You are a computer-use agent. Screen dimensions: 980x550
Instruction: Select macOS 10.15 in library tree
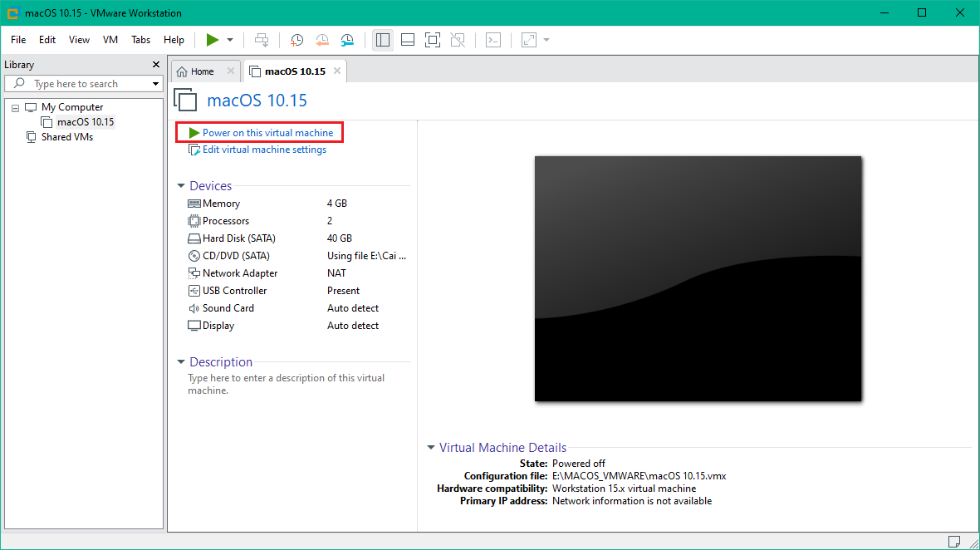click(86, 122)
